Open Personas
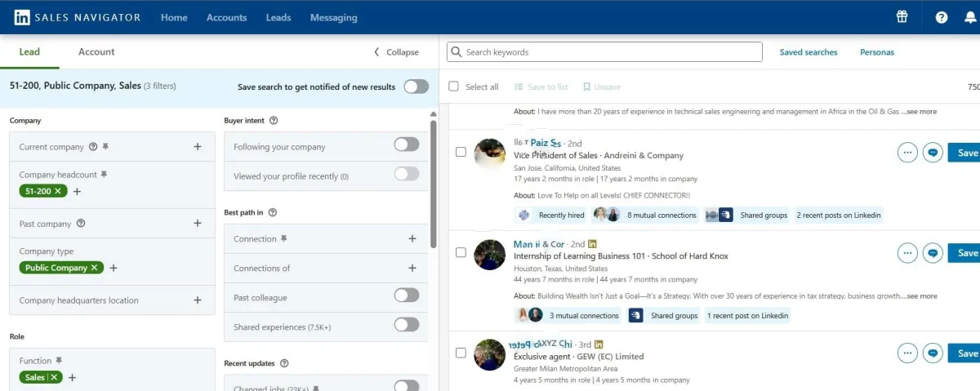 (877, 52)
